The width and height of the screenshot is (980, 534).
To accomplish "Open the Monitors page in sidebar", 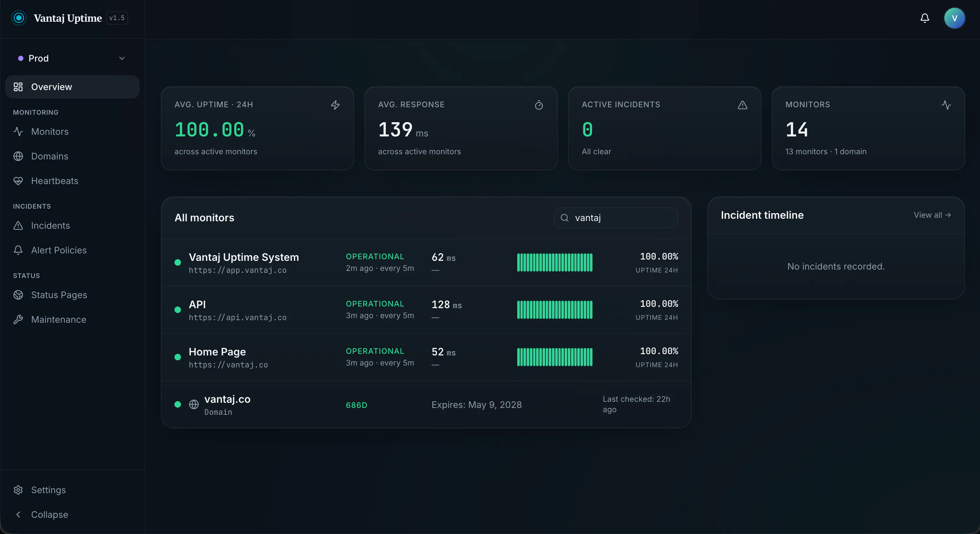I will click(72, 132).
